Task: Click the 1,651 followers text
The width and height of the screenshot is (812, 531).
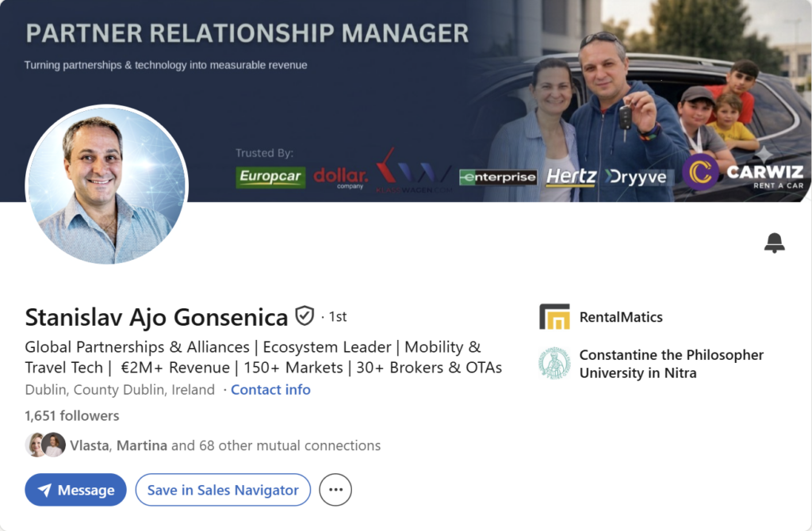Action: click(x=72, y=415)
